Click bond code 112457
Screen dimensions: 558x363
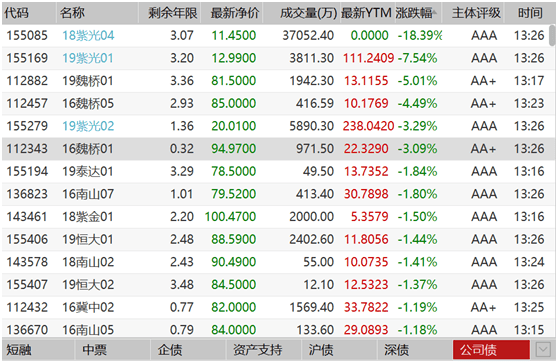click(x=27, y=104)
